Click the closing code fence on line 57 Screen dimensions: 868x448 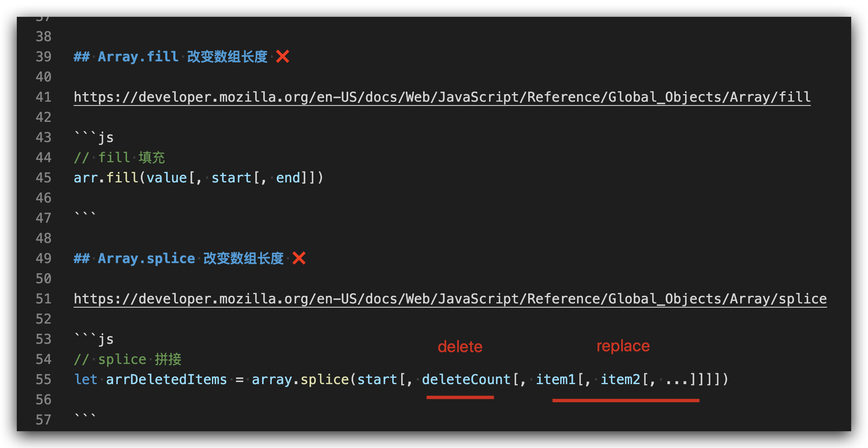(85, 417)
